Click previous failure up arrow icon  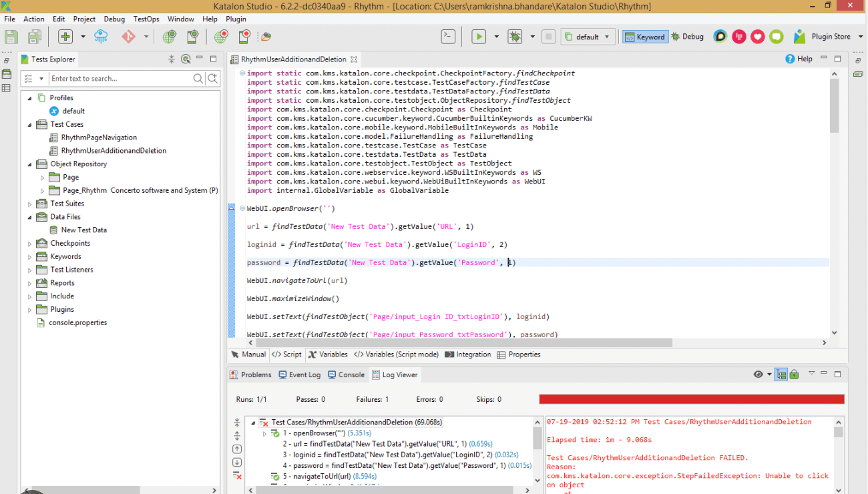pyautogui.click(x=237, y=449)
